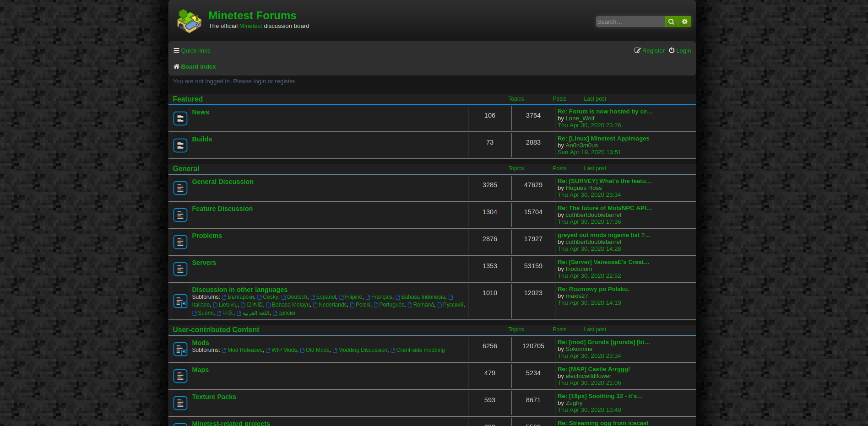Open the Register link
This screenshot has height=426, width=868.
pos(653,50)
